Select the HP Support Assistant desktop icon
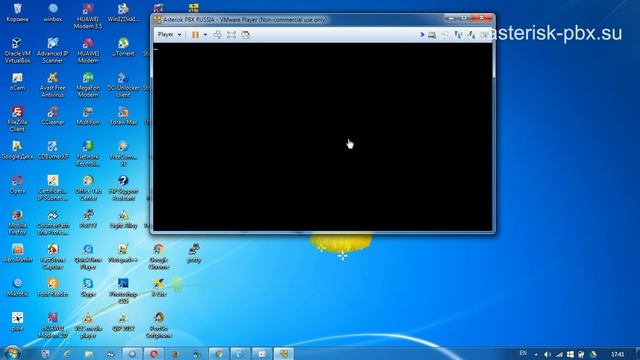 click(x=123, y=188)
